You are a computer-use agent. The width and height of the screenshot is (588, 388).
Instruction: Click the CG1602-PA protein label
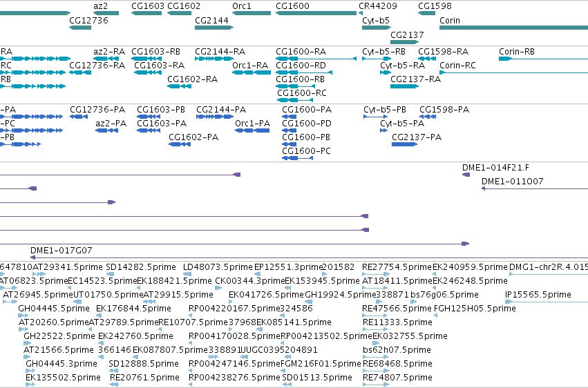pyautogui.click(x=193, y=137)
